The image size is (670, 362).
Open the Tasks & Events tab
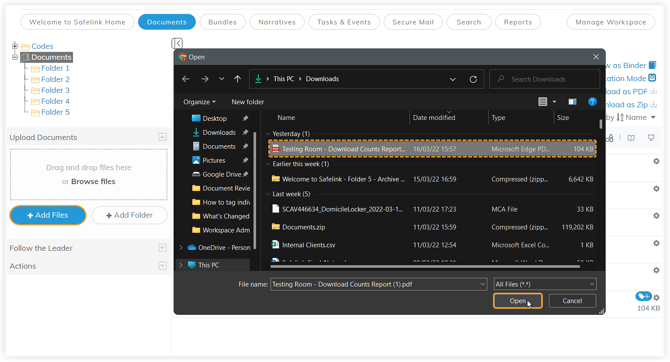click(x=344, y=22)
